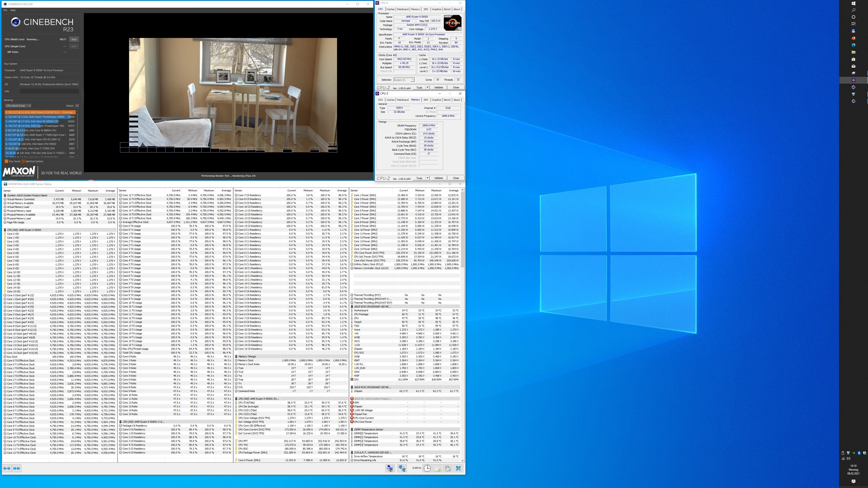Click Tools button in lower CPU-Z window
Viewport: 868px width, 488px height.
[419, 178]
